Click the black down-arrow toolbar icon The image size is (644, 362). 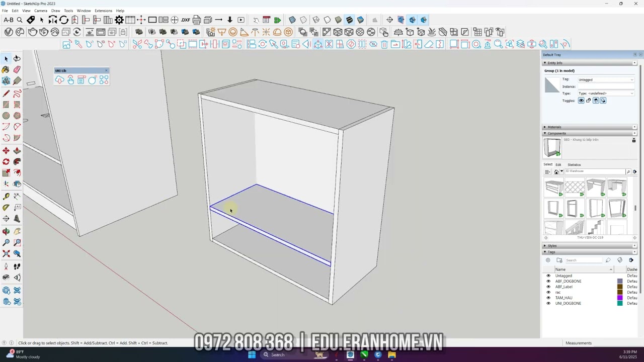click(x=230, y=20)
